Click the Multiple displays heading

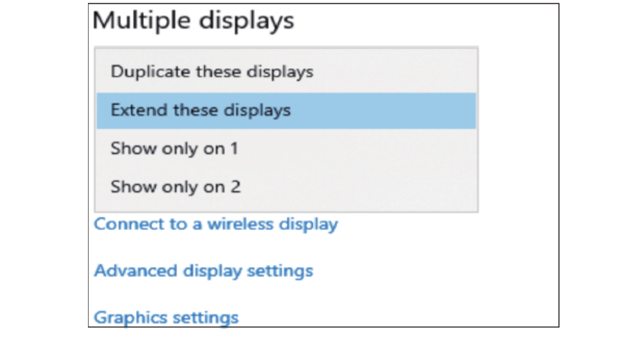click(x=193, y=21)
